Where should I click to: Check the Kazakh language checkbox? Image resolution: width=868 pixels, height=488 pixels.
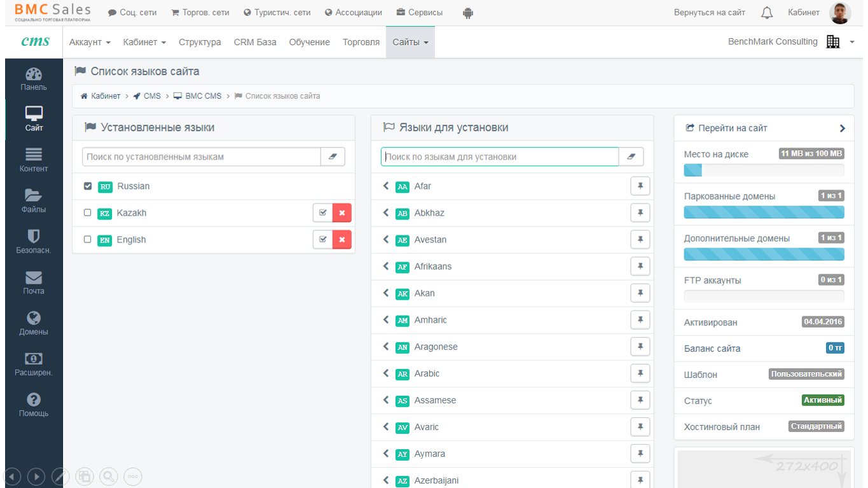click(x=88, y=213)
